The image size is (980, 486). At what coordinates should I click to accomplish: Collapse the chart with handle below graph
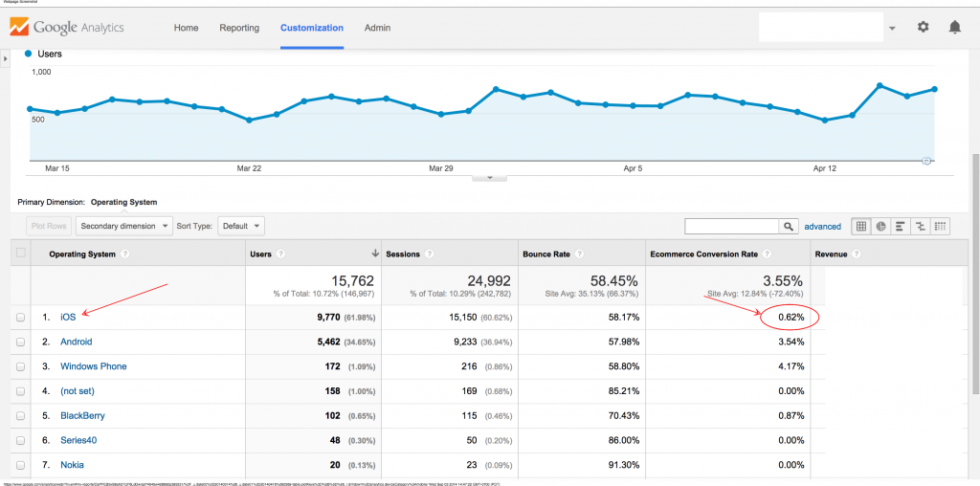[x=489, y=178]
